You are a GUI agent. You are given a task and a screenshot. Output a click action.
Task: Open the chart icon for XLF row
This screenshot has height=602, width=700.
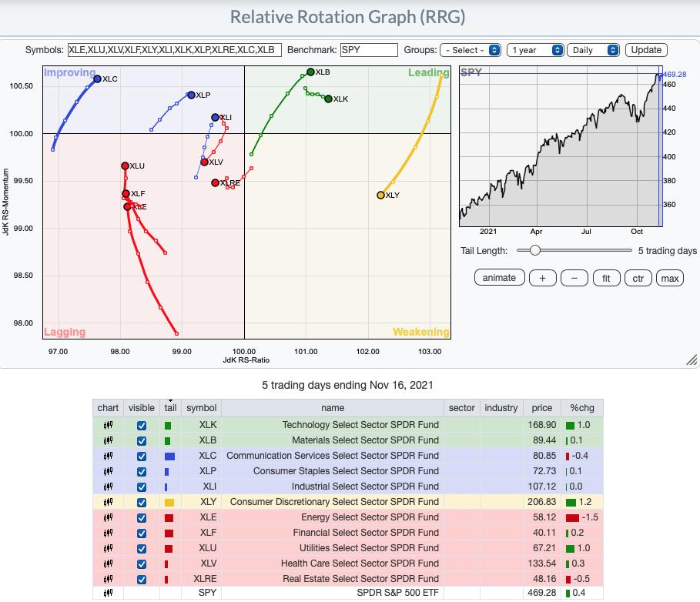108,533
